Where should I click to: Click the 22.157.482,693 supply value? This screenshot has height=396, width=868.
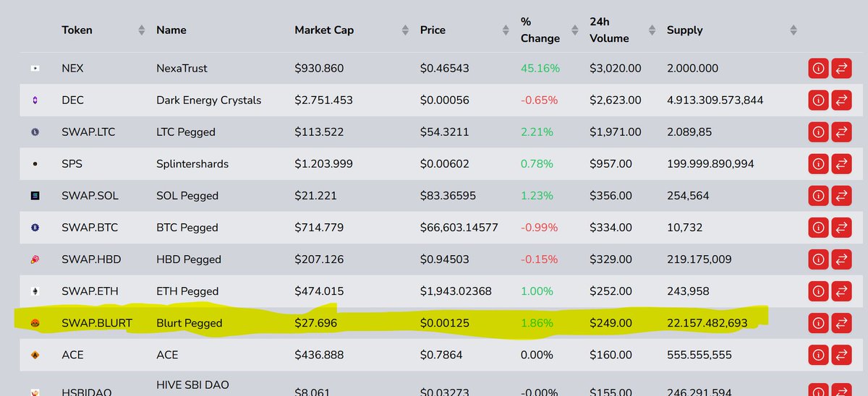(707, 323)
